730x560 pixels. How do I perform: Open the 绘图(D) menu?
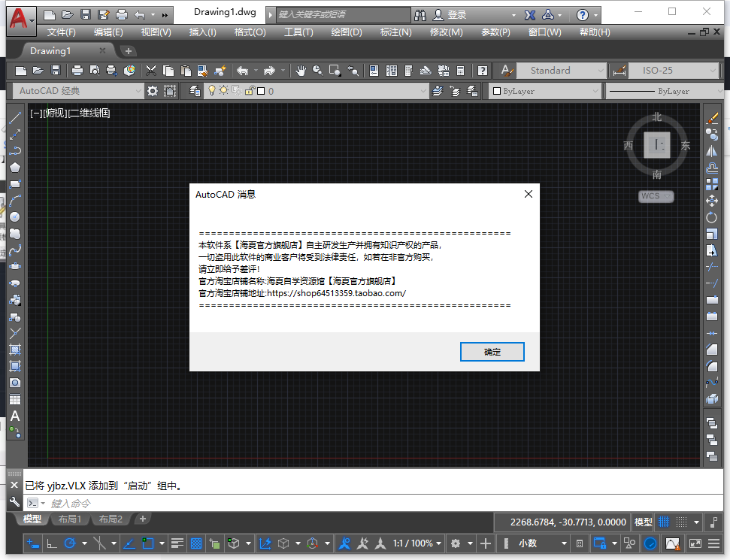coord(347,32)
